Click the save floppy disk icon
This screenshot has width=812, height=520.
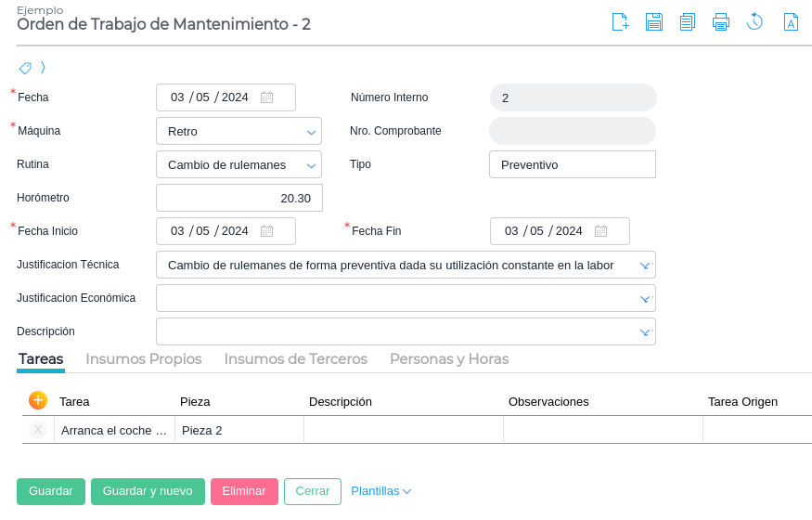pos(654,22)
